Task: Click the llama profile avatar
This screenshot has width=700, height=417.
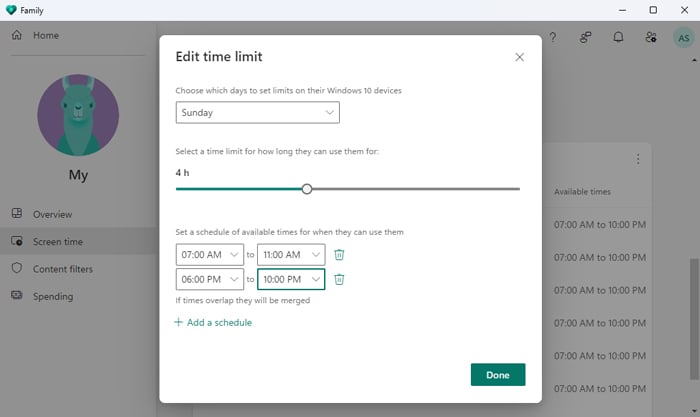Action: pyautogui.click(x=78, y=115)
